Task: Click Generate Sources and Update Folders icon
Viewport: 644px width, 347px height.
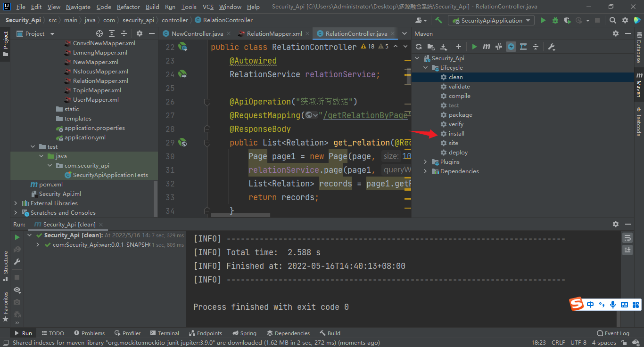Action: (x=431, y=47)
